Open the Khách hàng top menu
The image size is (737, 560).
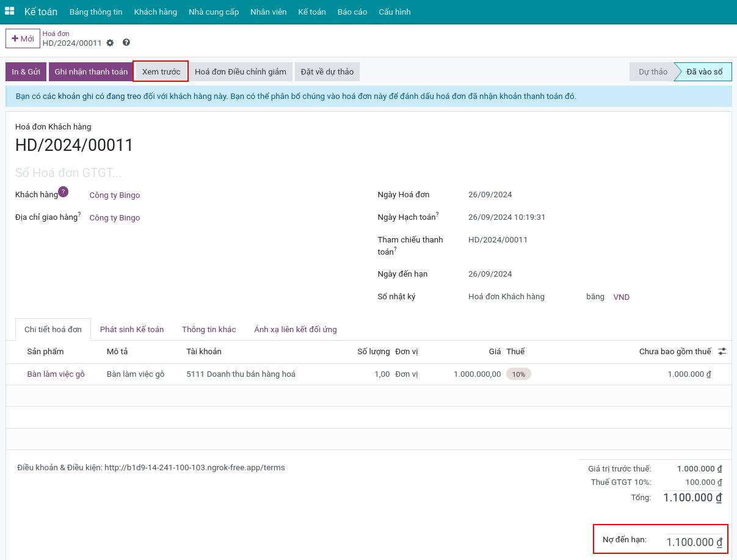(156, 12)
